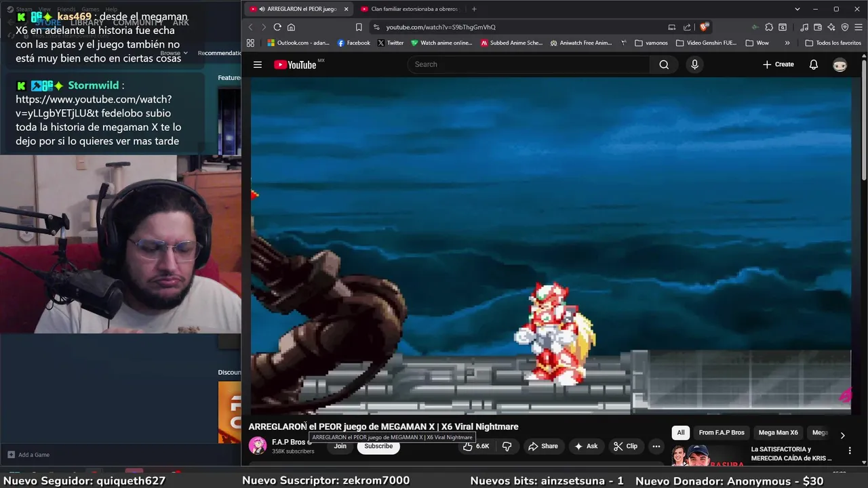The width and height of the screenshot is (868, 488).
Task: Open the Watch anime online bookmark
Action: 441,43
